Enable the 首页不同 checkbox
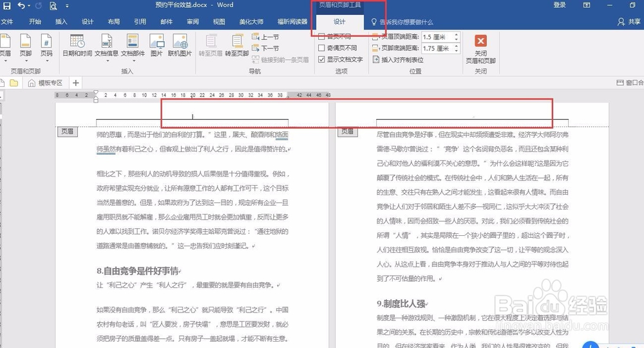 (x=321, y=36)
